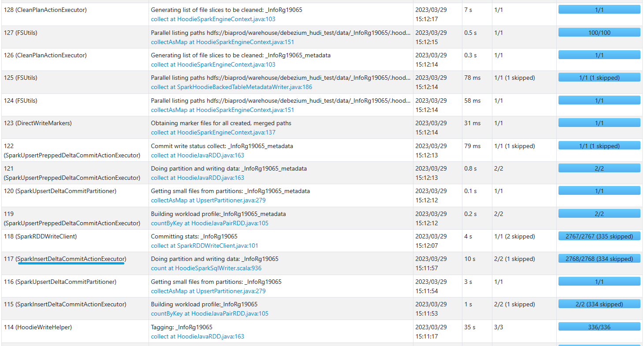Open the collect link for job 126

tap(213, 65)
